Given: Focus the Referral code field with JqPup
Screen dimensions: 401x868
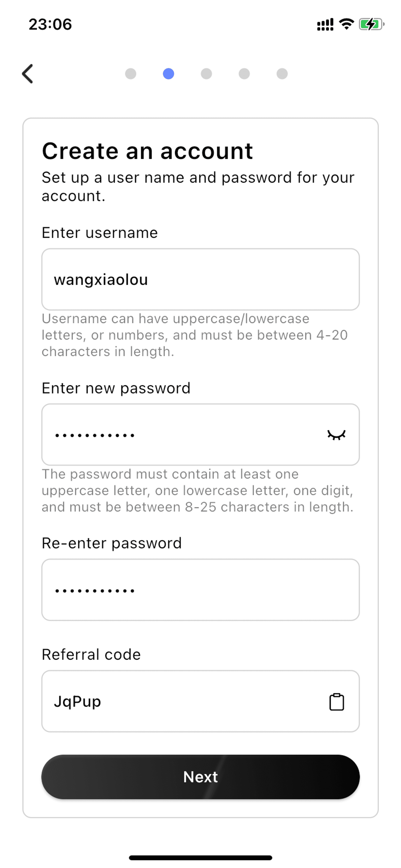Looking at the screenshot, I should coord(200,701).
